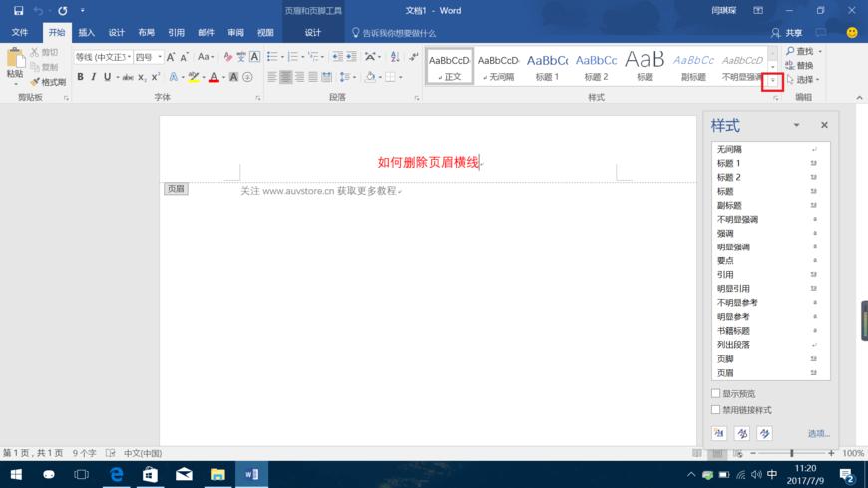Viewport: 868px width, 488px height.
Task: Click the 共享 share button
Action: [x=787, y=33]
